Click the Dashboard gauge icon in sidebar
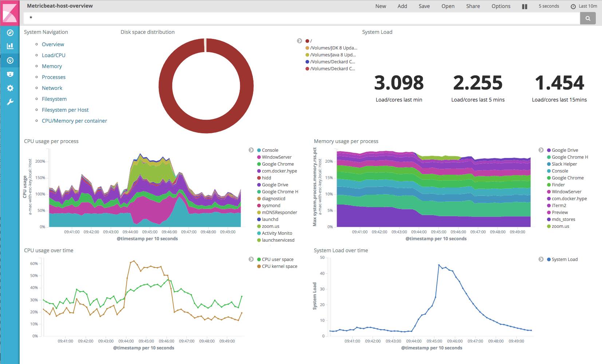602x364 pixels. [x=10, y=60]
